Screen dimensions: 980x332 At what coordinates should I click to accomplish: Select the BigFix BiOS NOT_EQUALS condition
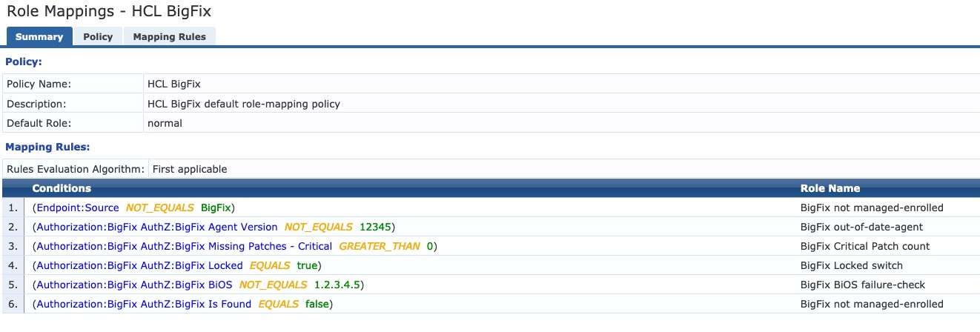199,285
